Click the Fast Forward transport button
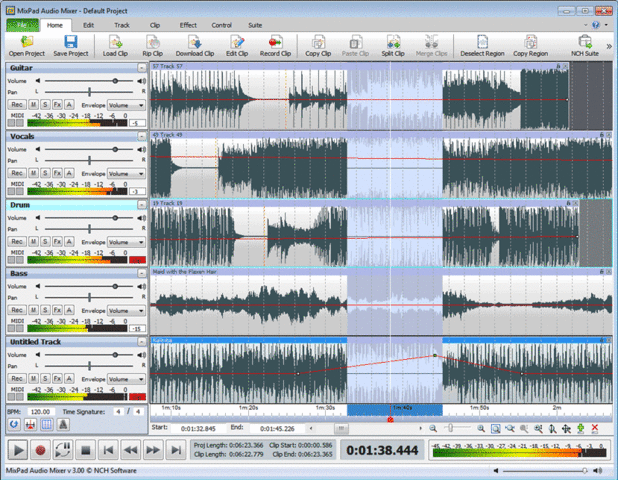 coord(153,450)
